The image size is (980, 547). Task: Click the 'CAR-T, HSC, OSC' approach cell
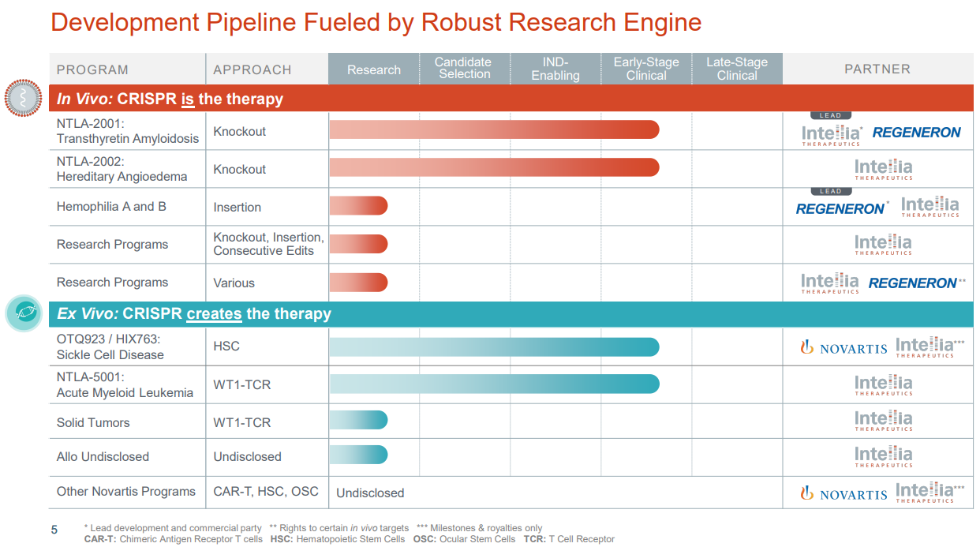[266, 491]
